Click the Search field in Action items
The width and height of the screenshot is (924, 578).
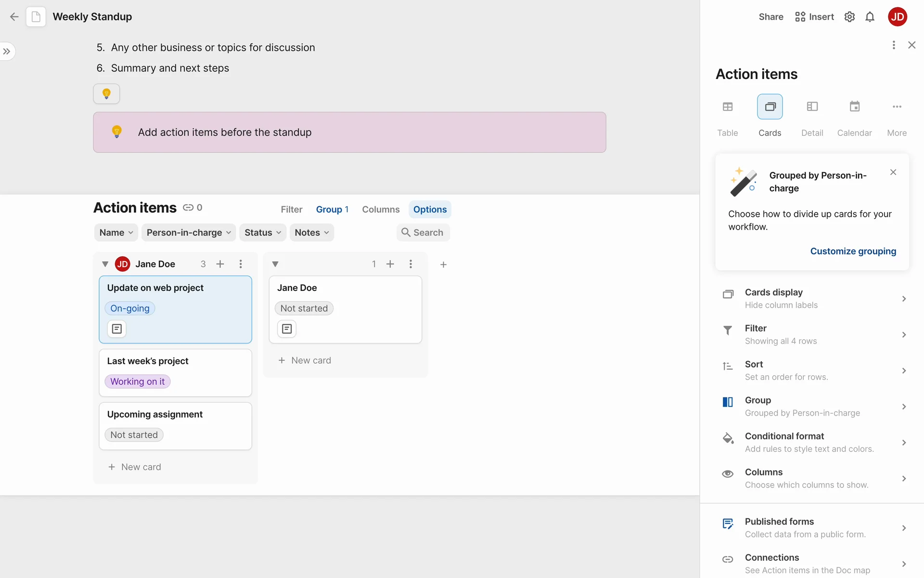(x=423, y=233)
